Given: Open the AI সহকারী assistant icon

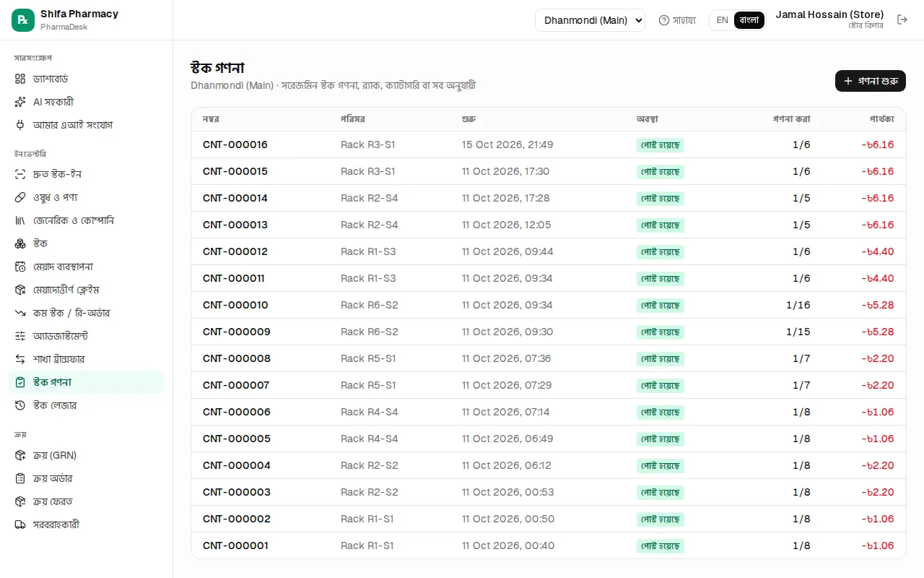Looking at the screenshot, I should [20, 102].
